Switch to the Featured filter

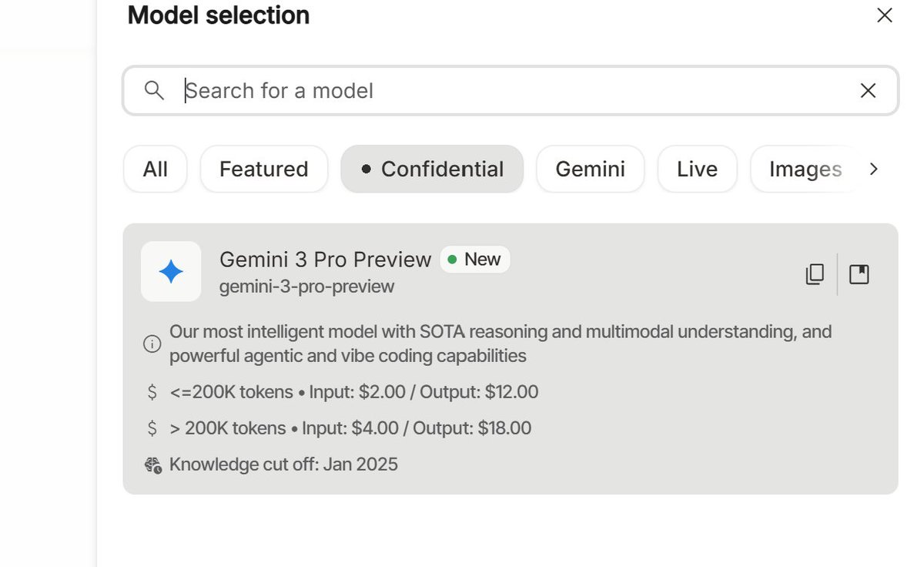[263, 169]
